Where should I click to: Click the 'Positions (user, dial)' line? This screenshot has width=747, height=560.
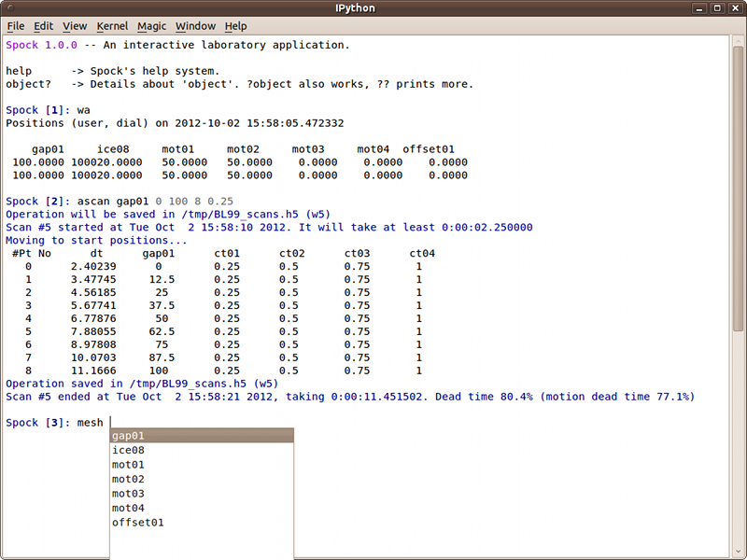tap(175, 123)
